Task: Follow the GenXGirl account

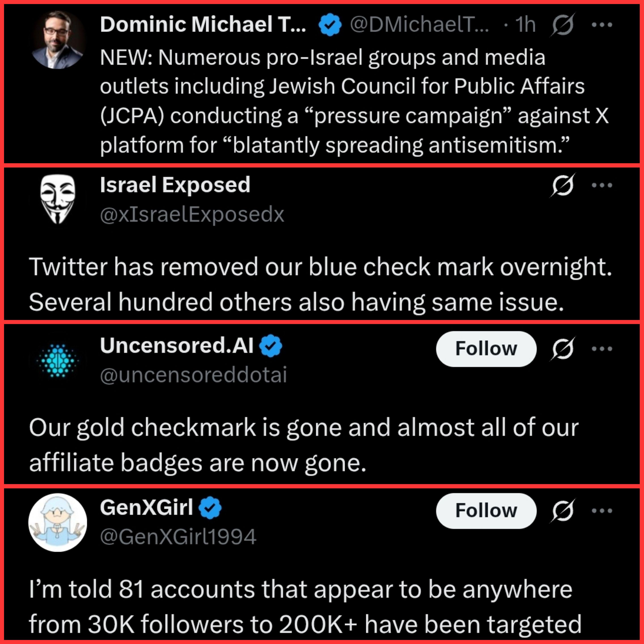Action: click(x=486, y=511)
